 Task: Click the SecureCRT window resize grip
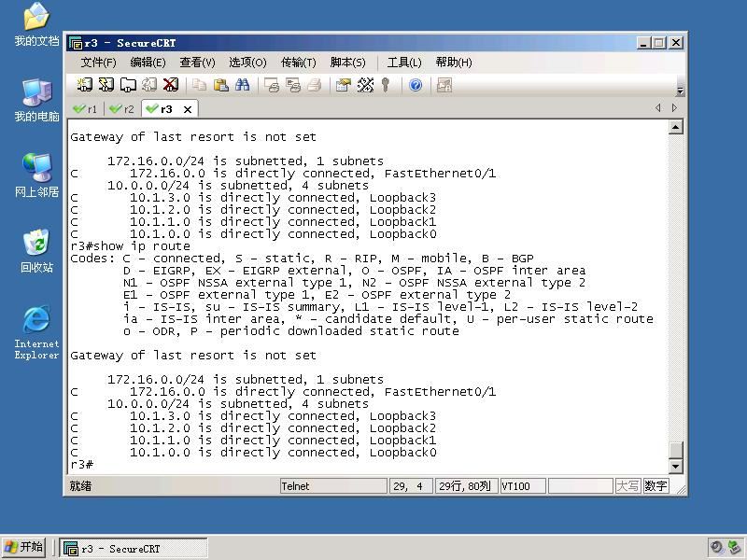pos(681,489)
